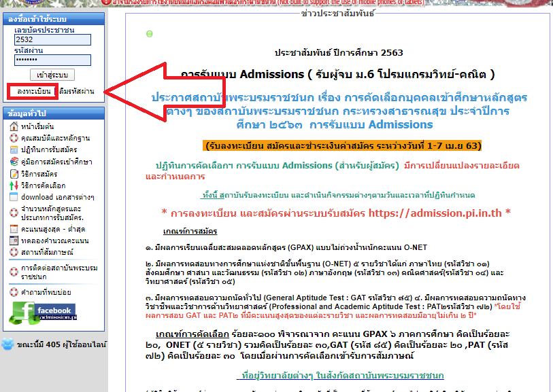Click the เลขบัตรประชาชน ID number field
553x392 pixels.
coord(52,39)
